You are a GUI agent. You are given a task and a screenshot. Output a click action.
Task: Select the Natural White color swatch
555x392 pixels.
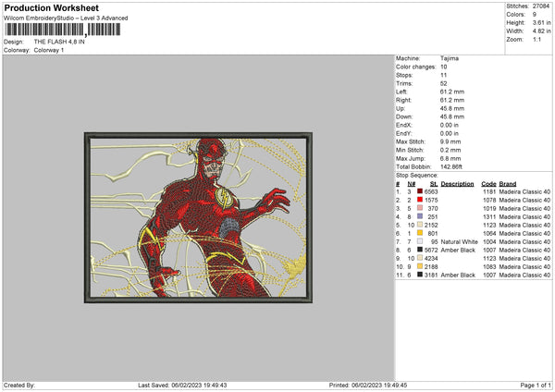(x=420, y=241)
